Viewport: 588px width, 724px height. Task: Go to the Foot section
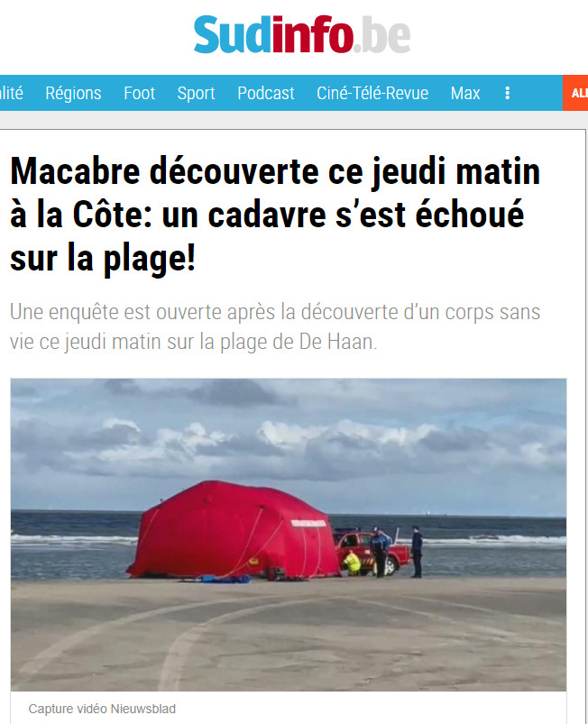tap(139, 93)
